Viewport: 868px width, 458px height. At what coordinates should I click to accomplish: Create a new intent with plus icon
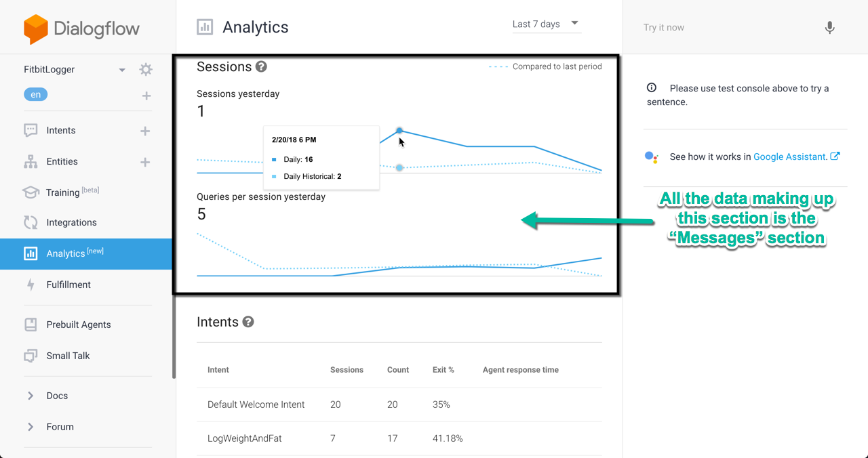(145, 131)
